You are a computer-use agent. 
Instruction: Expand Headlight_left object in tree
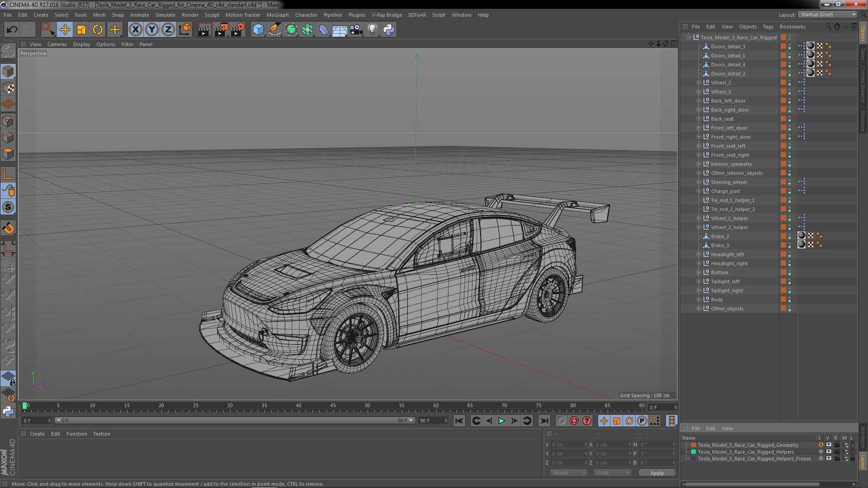coord(698,254)
